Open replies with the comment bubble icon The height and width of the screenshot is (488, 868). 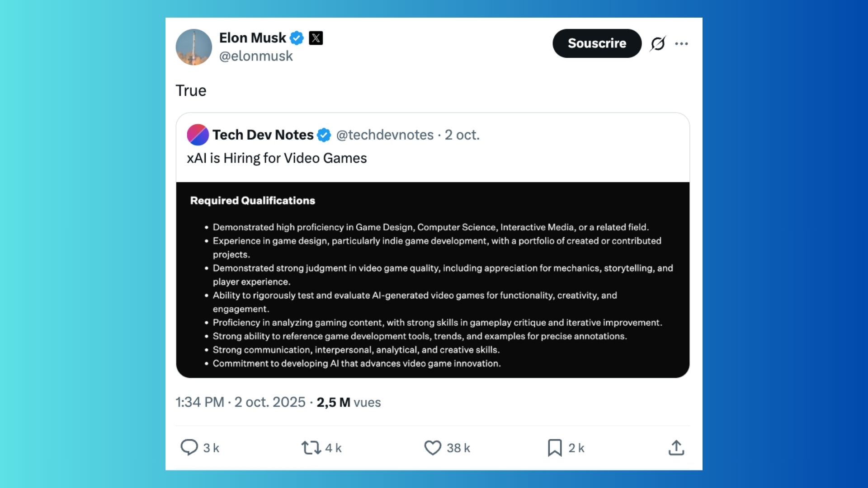point(190,448)
